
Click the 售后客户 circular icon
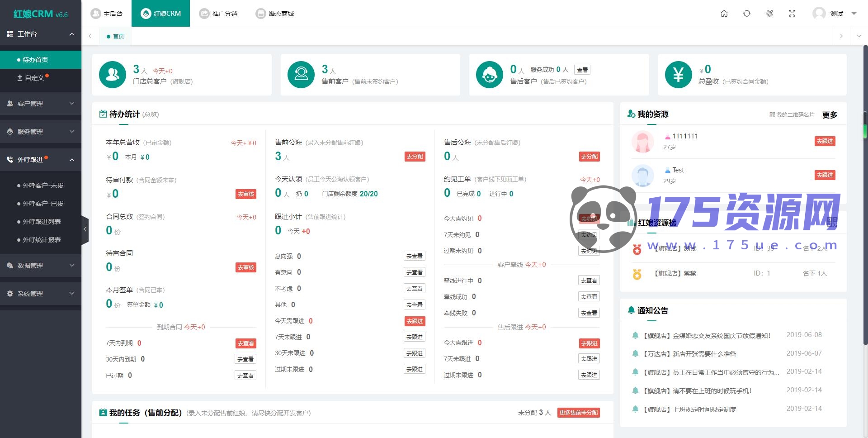[x=490, y=75]
